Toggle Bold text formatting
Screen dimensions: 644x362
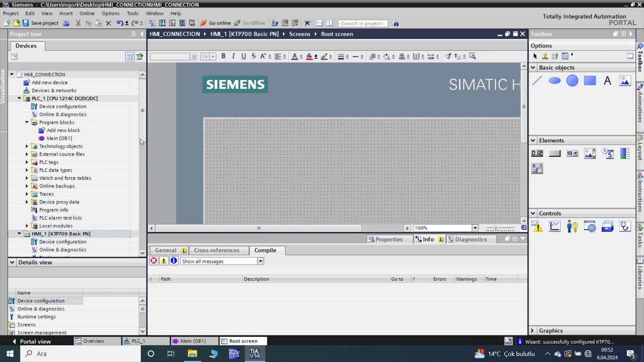(x=223, y=56)
